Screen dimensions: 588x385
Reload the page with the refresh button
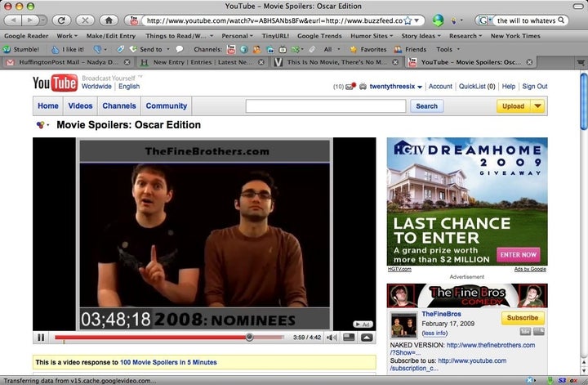click(x=61, y=20)
